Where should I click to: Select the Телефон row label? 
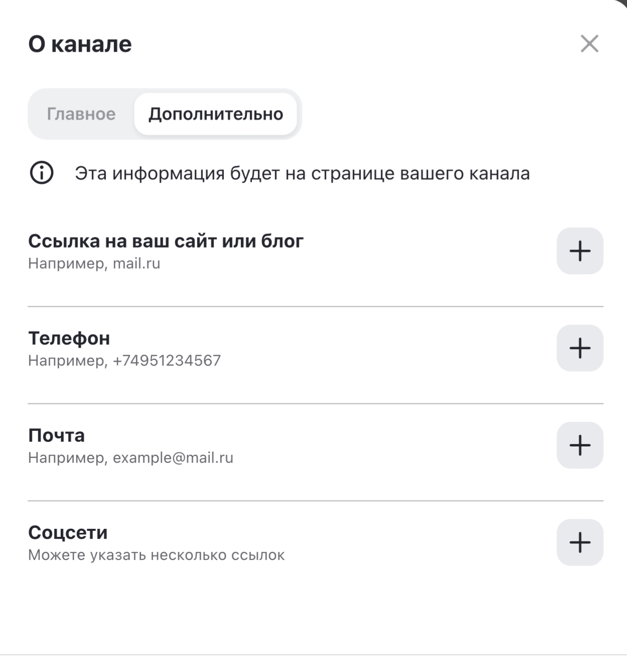[69, 338]
